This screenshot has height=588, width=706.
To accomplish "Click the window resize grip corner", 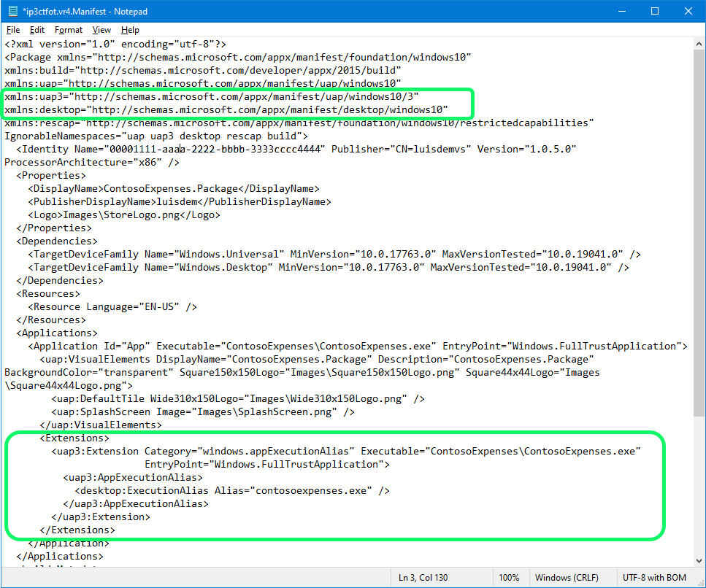I will pos(701,583).
